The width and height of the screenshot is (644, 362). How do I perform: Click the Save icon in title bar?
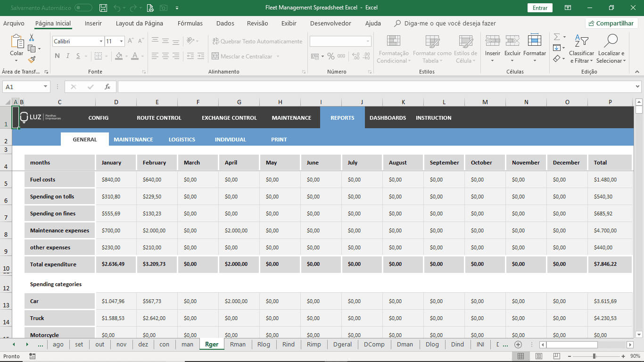click(103, 8)
